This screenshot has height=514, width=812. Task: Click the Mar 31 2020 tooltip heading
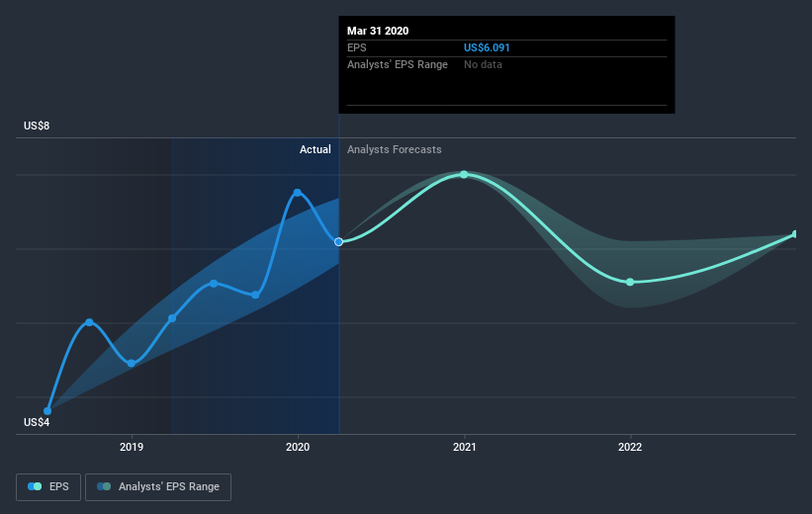(378, 31)
